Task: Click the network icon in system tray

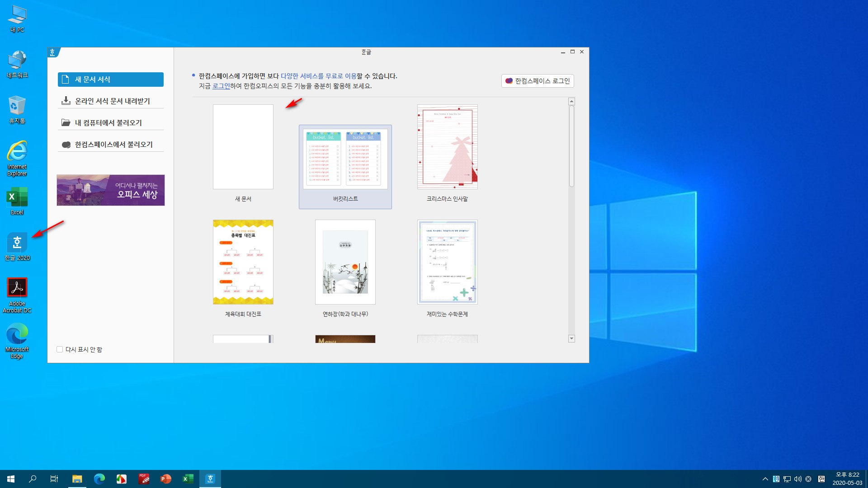Action: [x=787, y=479]
